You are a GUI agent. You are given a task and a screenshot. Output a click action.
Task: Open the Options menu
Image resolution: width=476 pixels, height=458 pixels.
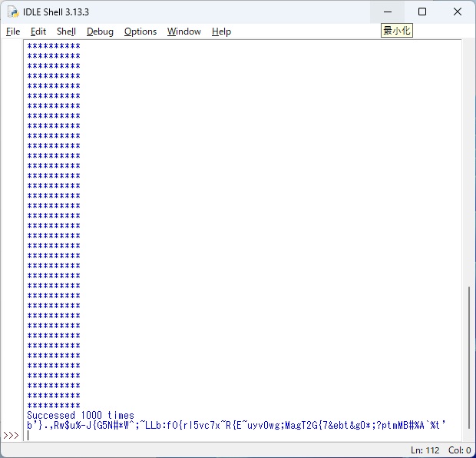(140, 32)
